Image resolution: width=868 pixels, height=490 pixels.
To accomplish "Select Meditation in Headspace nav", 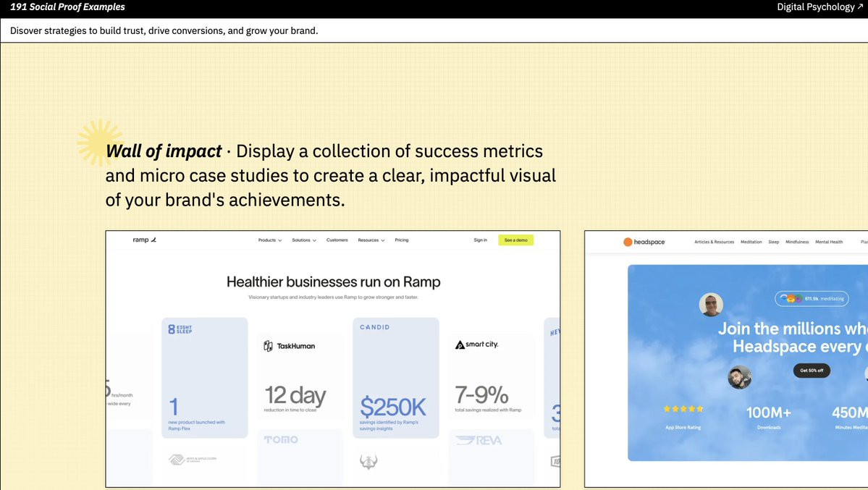I will click(x=751, y=242).
